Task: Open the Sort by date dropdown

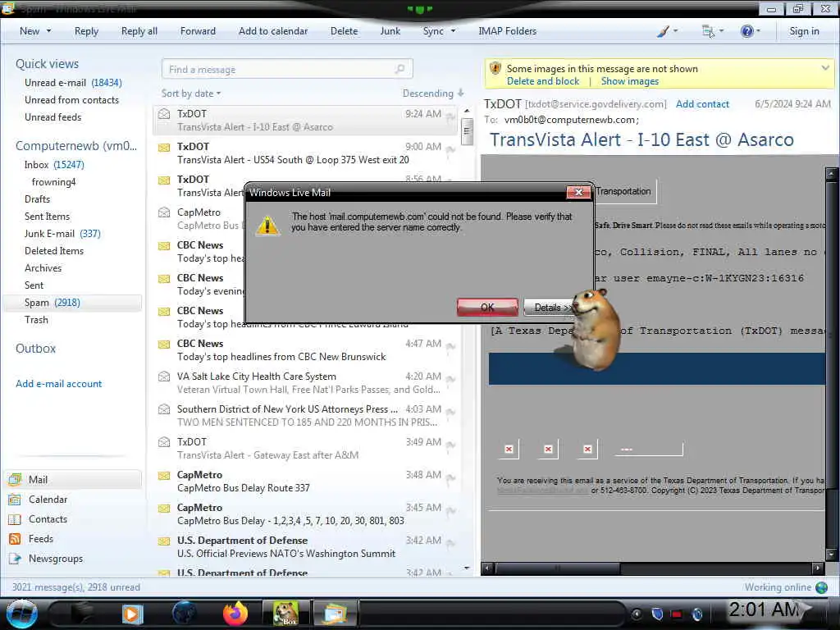Action: point(190,94)
